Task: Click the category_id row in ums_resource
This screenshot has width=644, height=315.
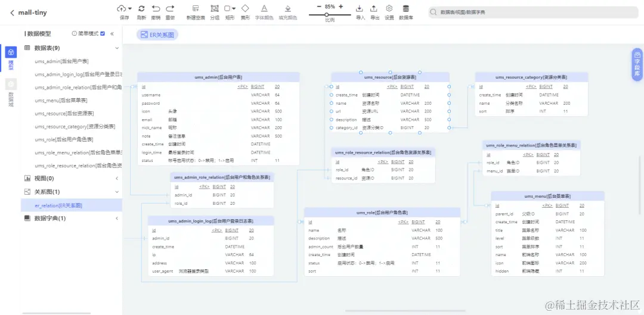Action: pos(390,127)
